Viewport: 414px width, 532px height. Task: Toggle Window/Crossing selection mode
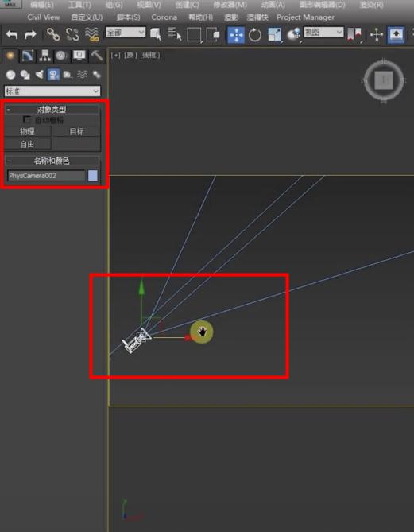pos(213,35)
